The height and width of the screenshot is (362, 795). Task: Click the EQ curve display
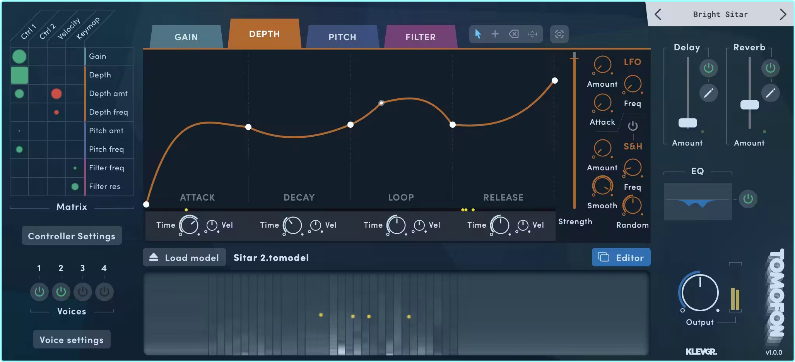pos(698,201)
